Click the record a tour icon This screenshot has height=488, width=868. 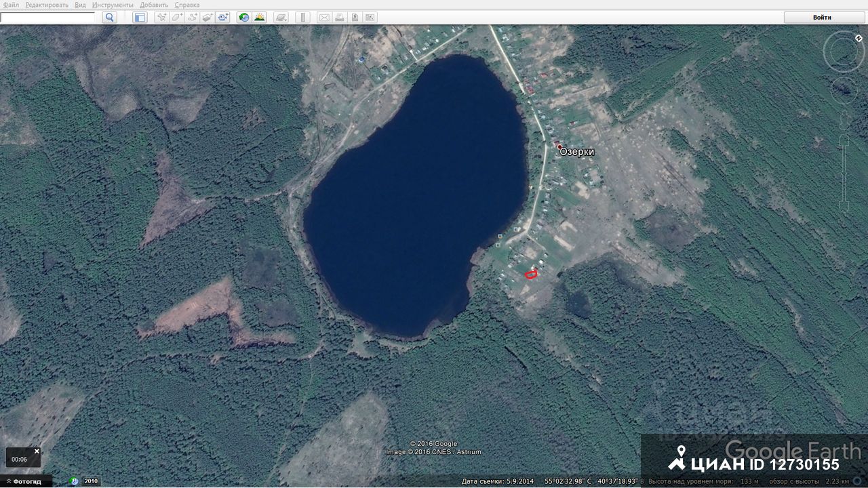223,18
